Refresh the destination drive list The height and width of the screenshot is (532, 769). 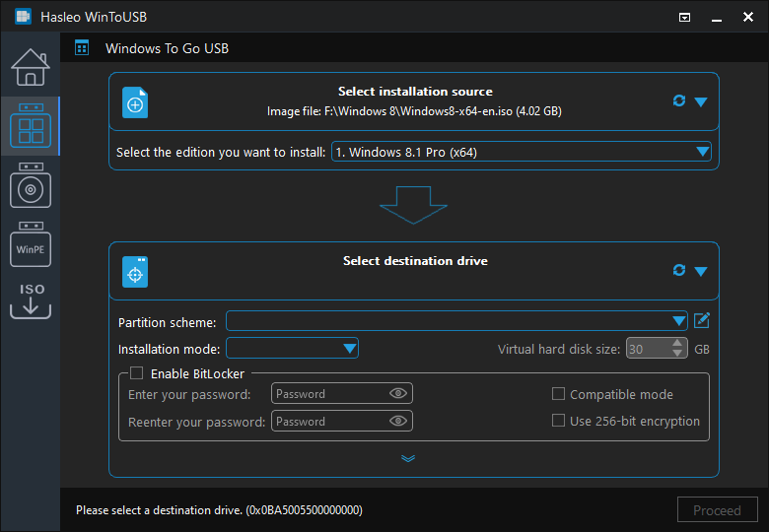[678, 270]
